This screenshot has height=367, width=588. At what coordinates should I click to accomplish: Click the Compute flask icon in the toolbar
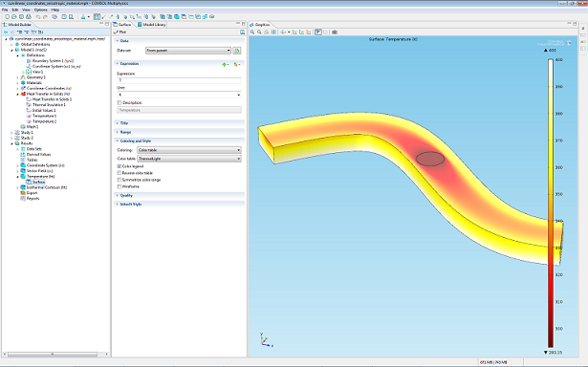point(83,17)
